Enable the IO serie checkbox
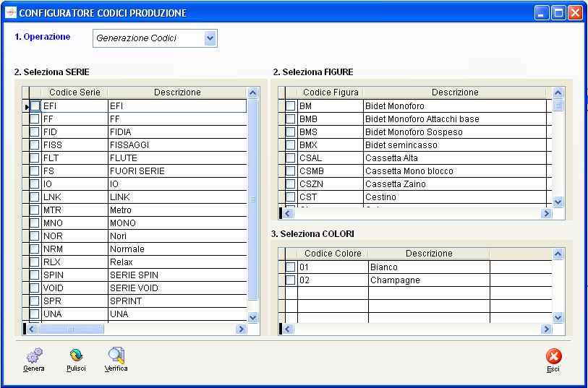 coord(35,184)
